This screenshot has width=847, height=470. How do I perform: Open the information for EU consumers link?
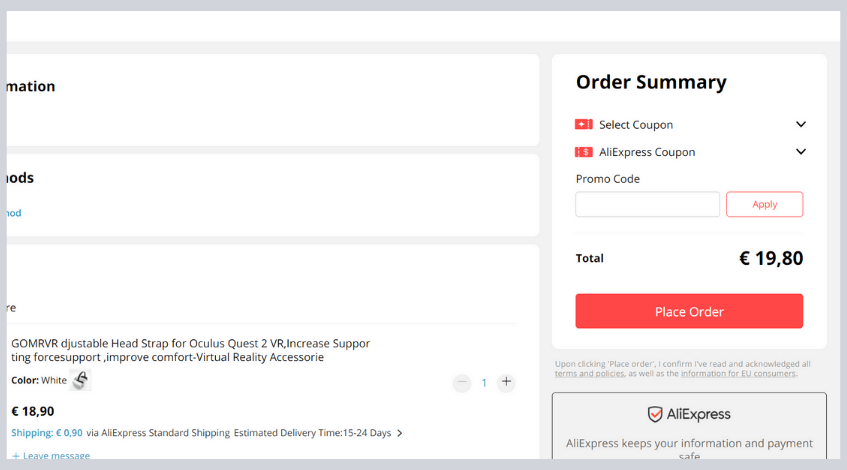tap(738, 373)
